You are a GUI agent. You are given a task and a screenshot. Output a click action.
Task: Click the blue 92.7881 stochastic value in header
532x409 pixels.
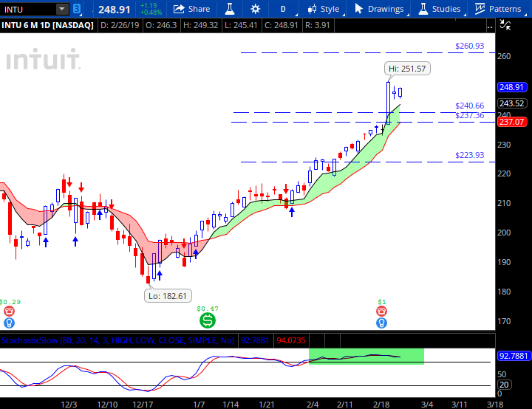pyautogui.click(x=255, y=340)
